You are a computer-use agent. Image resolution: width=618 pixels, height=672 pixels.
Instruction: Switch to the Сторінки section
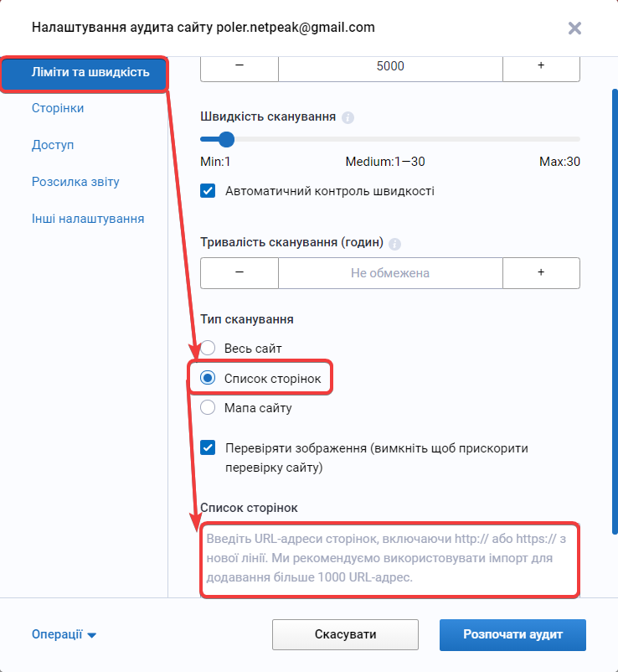tap(58, 108)
